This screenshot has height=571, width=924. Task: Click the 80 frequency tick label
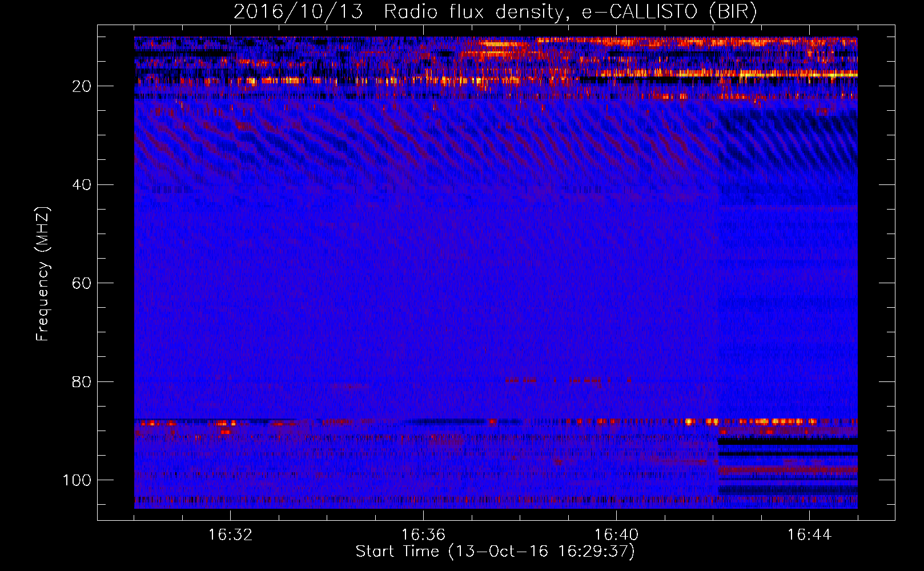[82, 382]
